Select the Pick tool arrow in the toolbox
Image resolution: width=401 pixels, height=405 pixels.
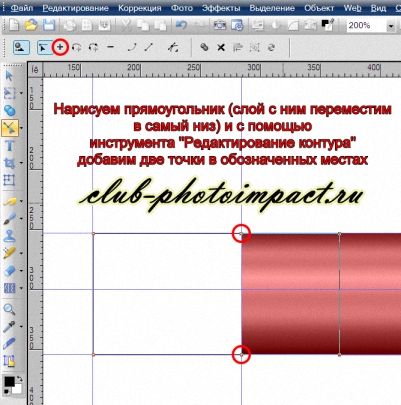click(x=9, y=76)
